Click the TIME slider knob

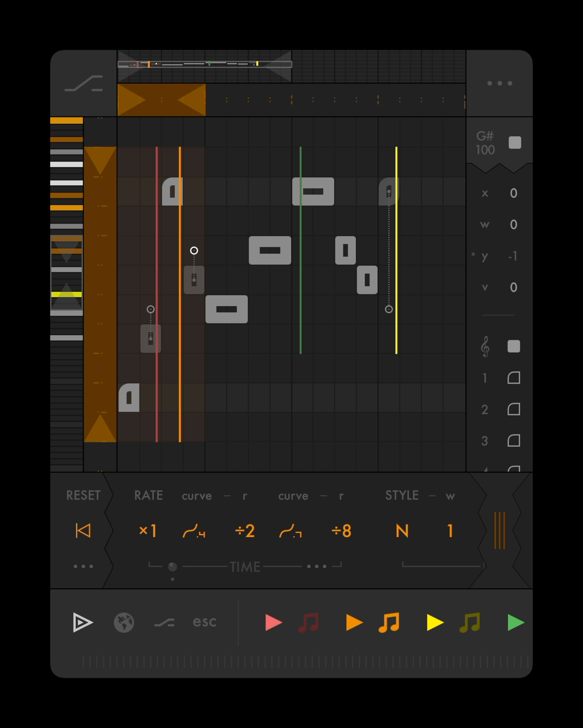[172, 567]
